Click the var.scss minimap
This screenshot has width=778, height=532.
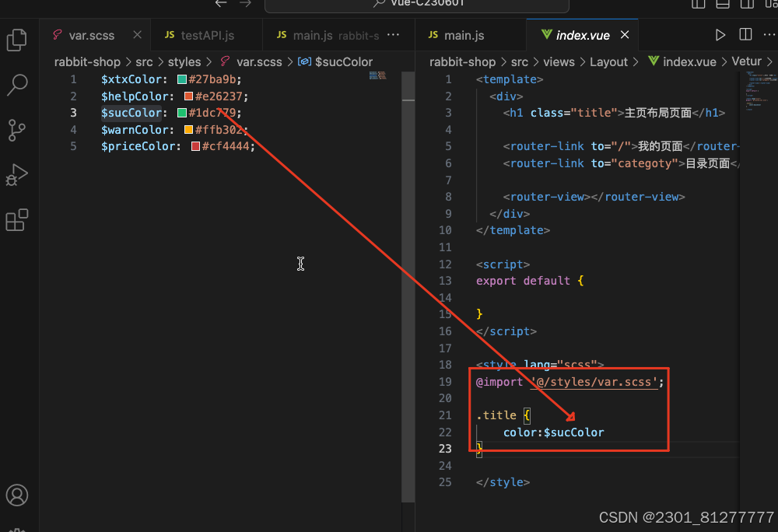point(377,75)
